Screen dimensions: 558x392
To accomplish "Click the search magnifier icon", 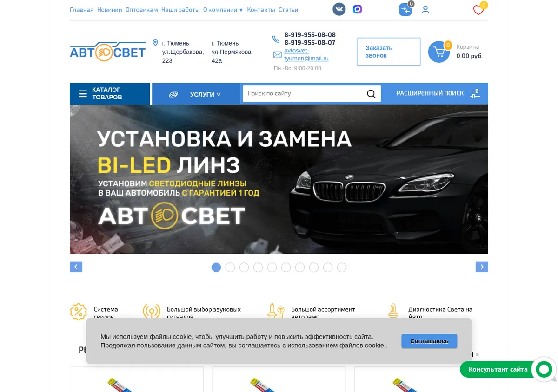I will tap(371, 94).
